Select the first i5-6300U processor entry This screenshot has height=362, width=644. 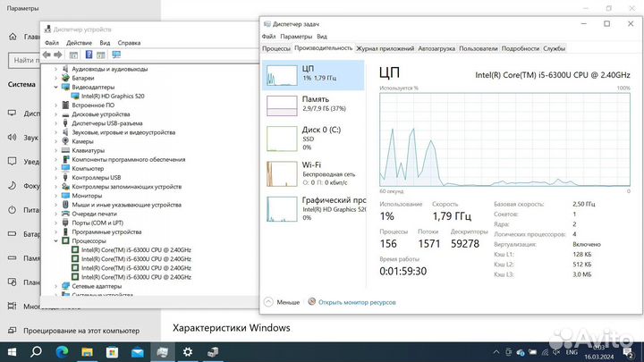click(x=136, y=250)
